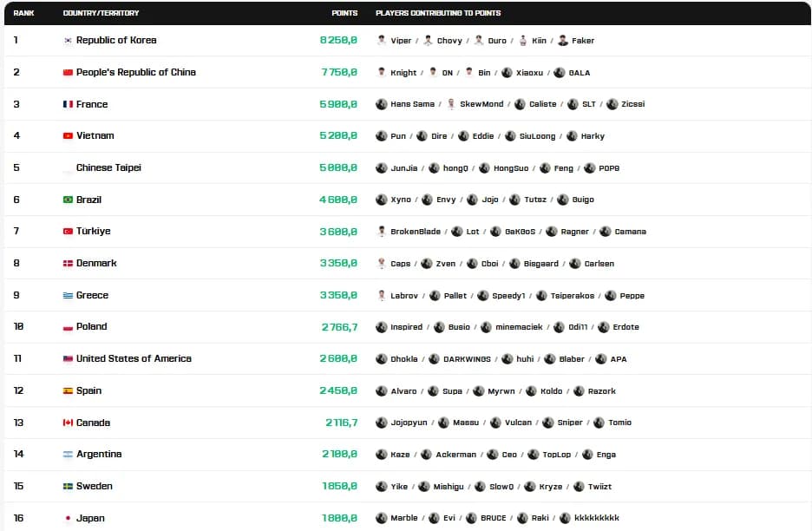Click the Sweden flag icon
The height and width of the screenshot is (531, 812).
pos(68,487)
